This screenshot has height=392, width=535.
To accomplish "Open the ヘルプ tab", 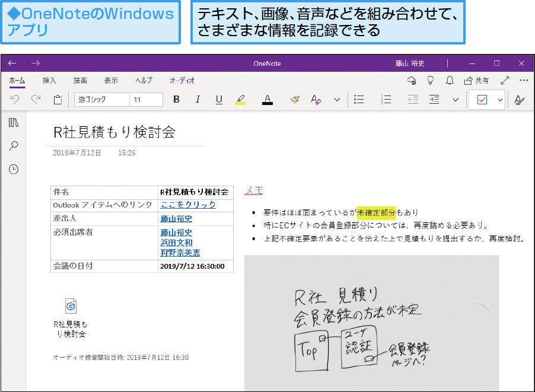I will click(x=144, y=81).
